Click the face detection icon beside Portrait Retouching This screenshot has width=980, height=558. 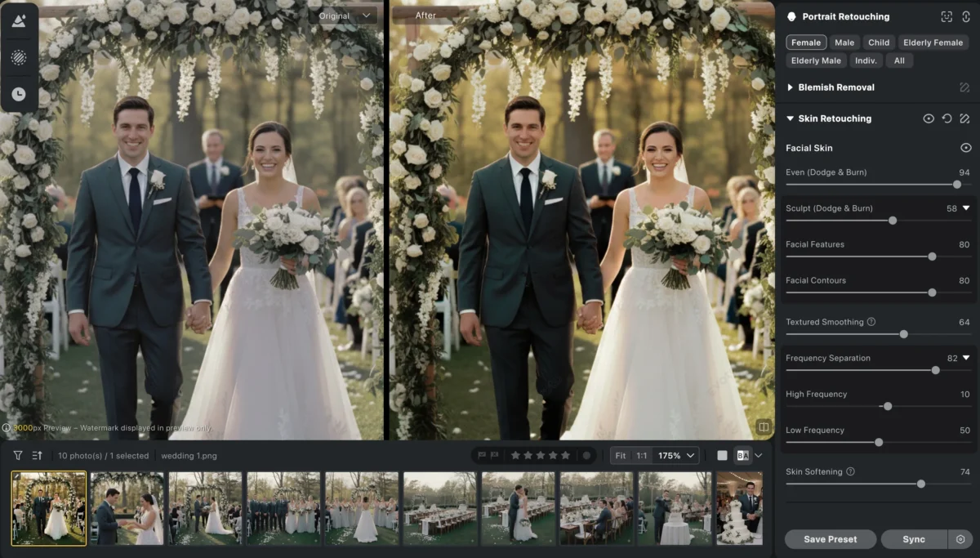947,16
